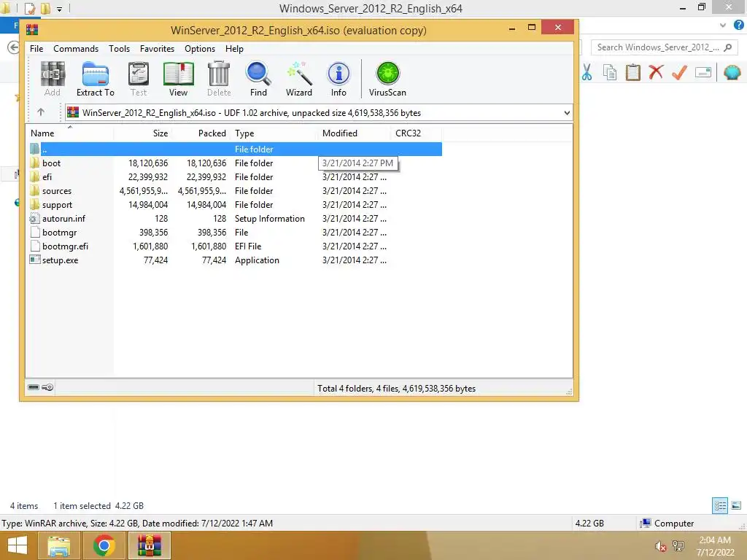Sort by Type column header
The height and width of the screenshot is (560, 747).
(x=274, y=133)
